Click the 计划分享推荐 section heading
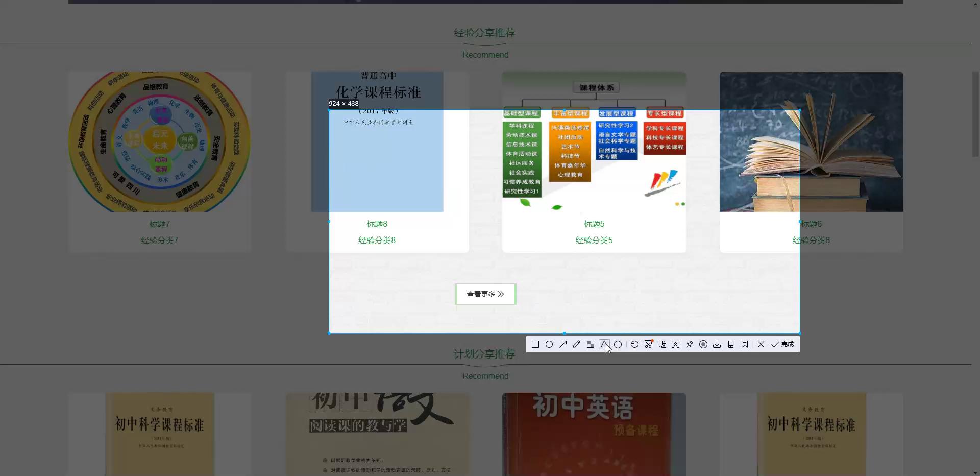Image resolution: width=980 pixels, height=476 pixels. tap(484, 354)
